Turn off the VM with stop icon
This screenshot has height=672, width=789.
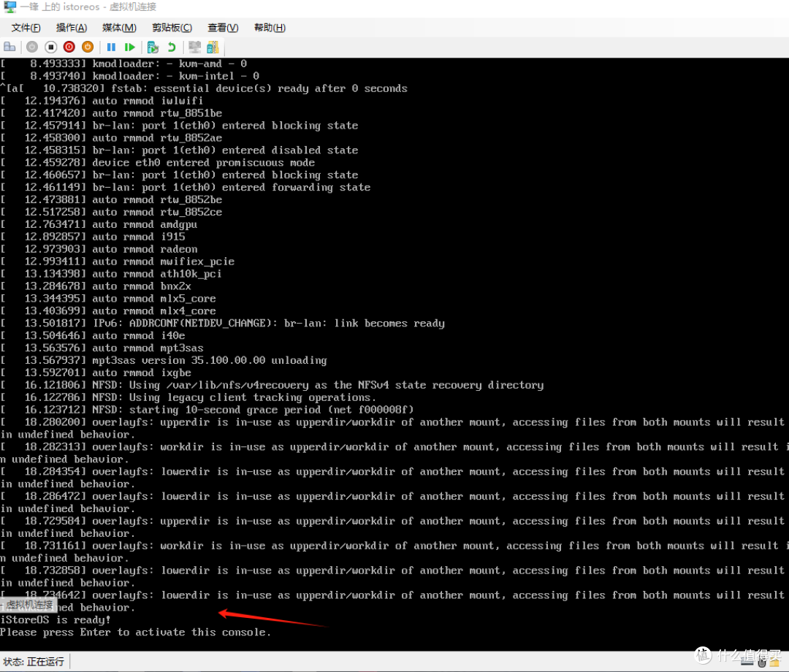click(x=51, y=47)
